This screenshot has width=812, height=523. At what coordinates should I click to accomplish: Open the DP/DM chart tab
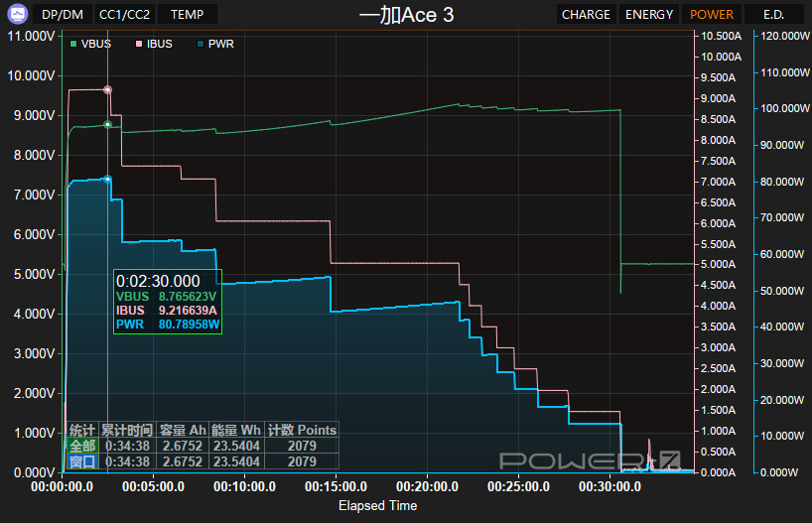[63, 15]
